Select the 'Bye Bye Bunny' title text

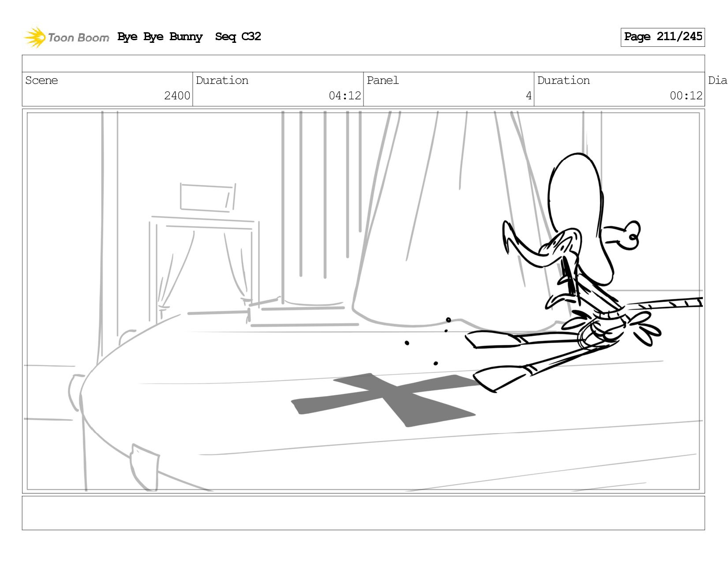point(160,37)
